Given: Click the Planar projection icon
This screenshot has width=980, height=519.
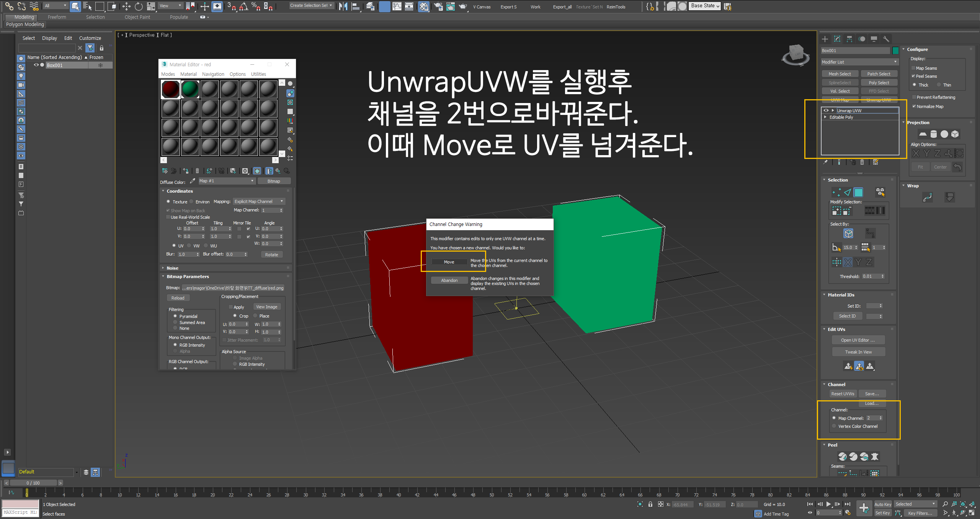Looking at the screenshot, I should click(x=923, y=134).
